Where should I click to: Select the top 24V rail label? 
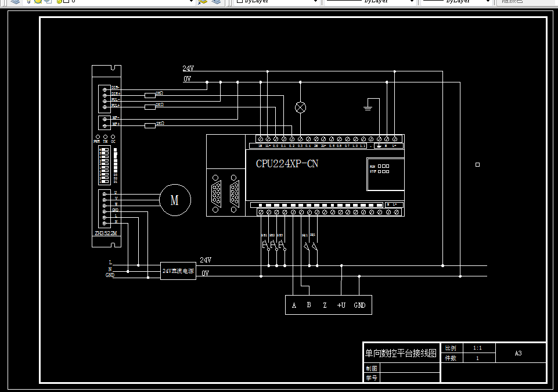point(188,69)
